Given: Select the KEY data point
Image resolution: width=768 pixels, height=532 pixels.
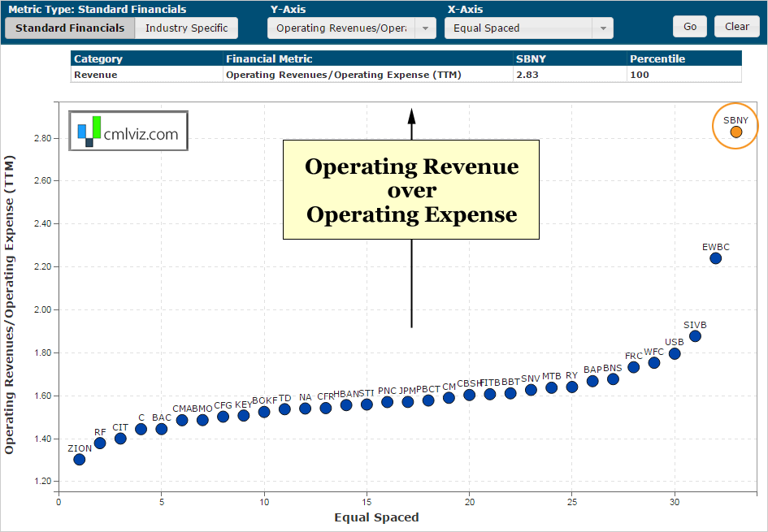Looking at the screenshot, I should (244, 416).
